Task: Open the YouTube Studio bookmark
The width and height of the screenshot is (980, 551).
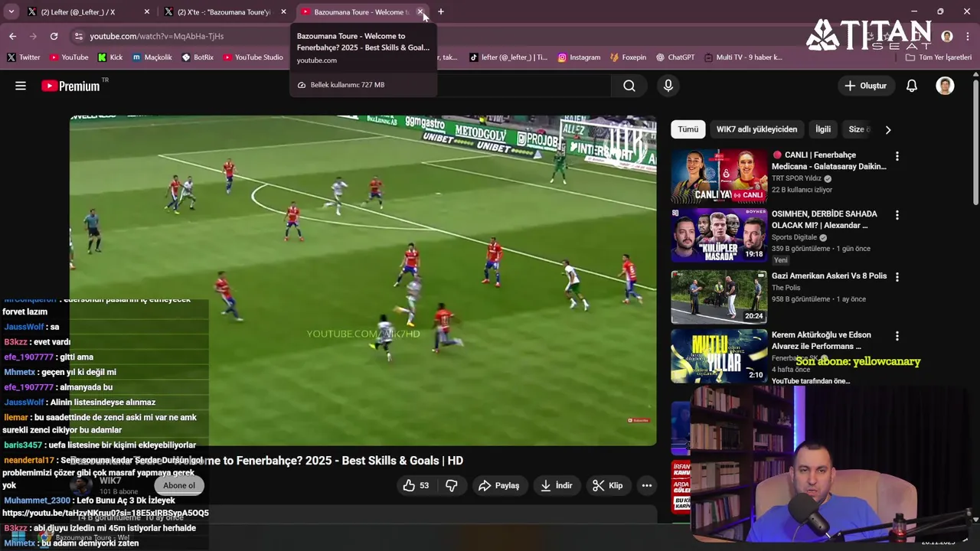Action: (x=253, y=57)
